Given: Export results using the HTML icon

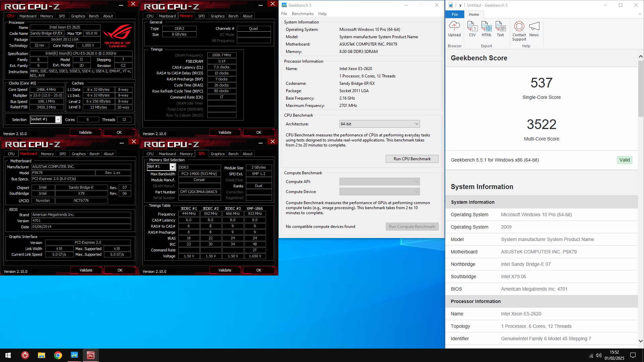Looking at the screenshot, I should coord(486,29).
